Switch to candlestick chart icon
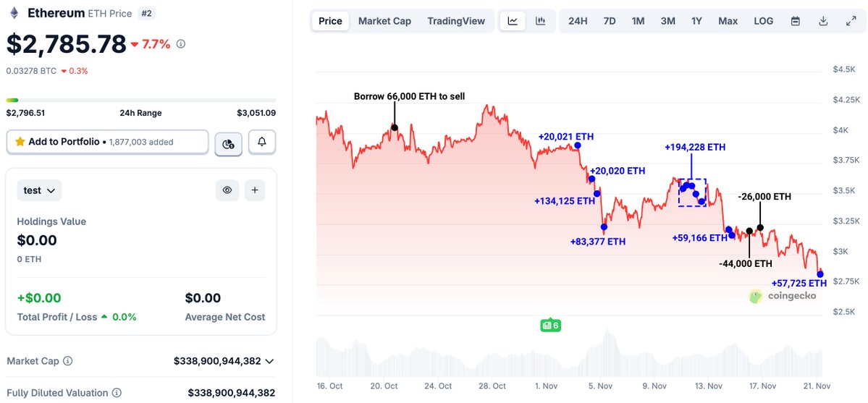 coord(541,21)
